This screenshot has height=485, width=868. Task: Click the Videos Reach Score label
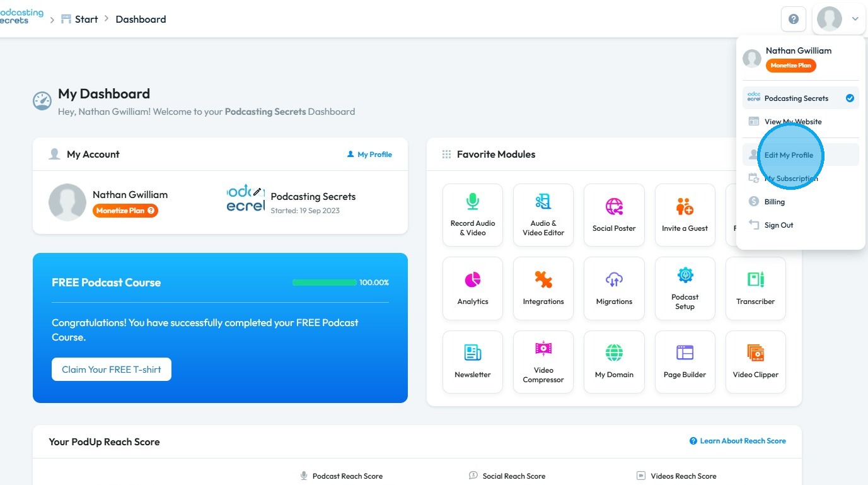683,476
